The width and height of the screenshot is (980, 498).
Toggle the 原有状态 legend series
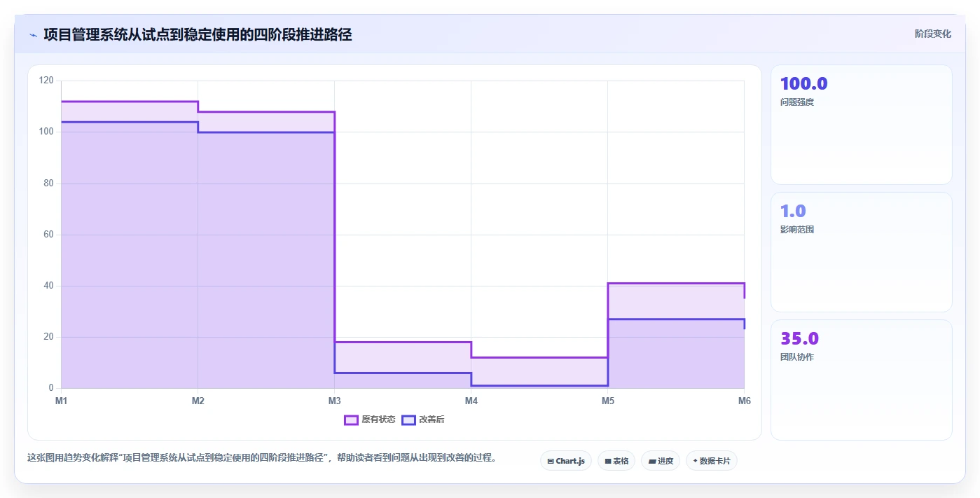(370, 420)
